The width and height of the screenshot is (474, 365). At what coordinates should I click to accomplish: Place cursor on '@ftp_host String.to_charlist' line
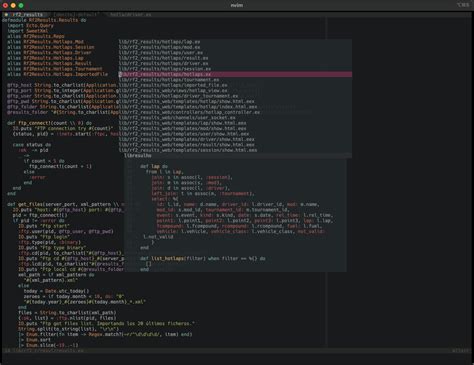[62, 85]
